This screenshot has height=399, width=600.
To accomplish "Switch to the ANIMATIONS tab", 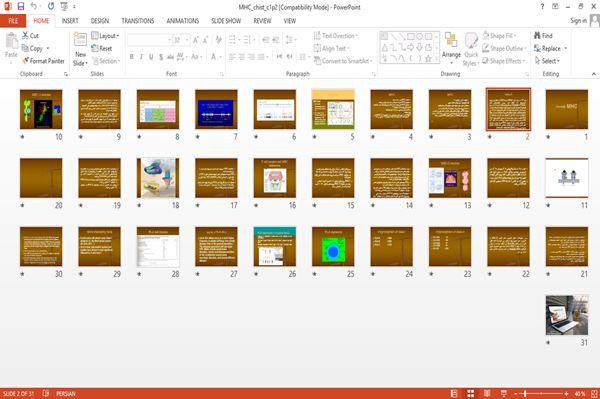I will [183, 21].
